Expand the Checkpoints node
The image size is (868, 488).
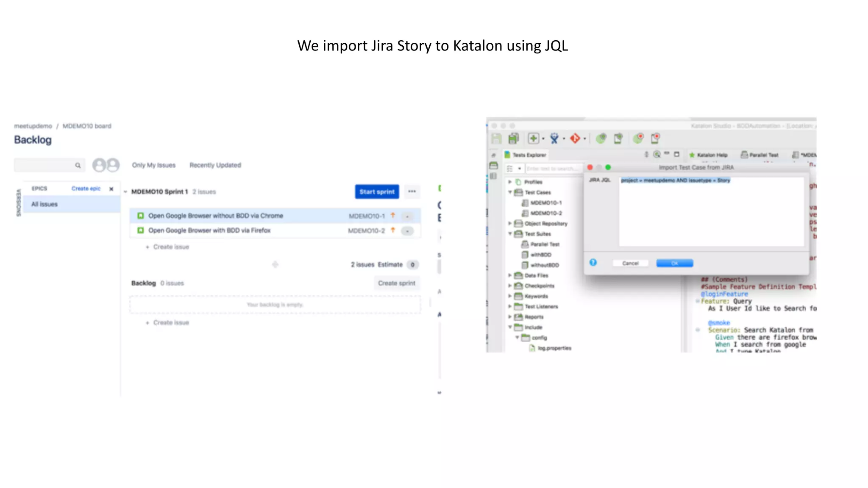coord(510,286)
